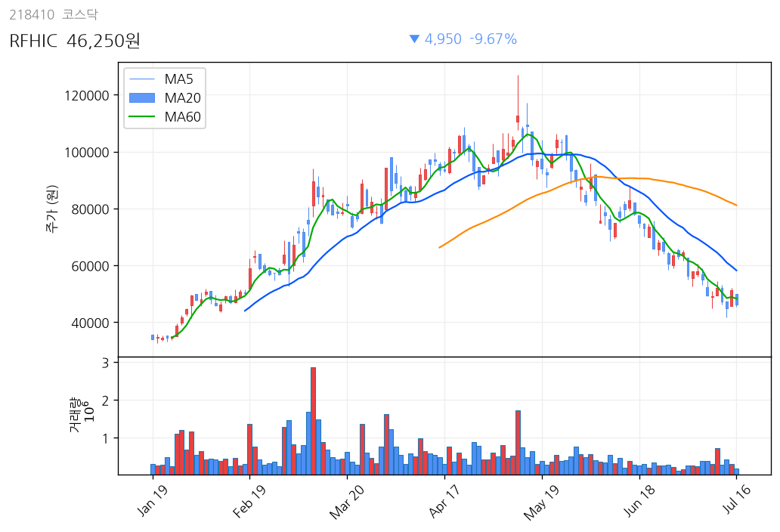Click the MA5 legend label
Screen dimensions: 780x532
[x=178, y=79]
